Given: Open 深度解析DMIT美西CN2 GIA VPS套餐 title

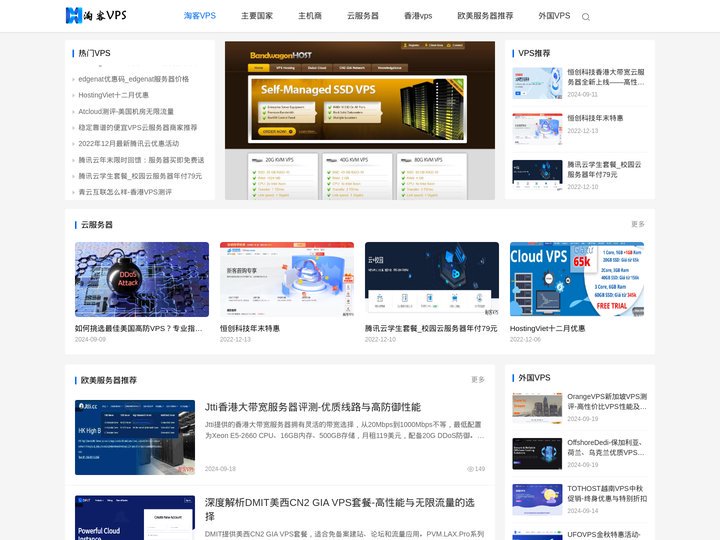Looking at the screenshot, I should coord(340,509).
